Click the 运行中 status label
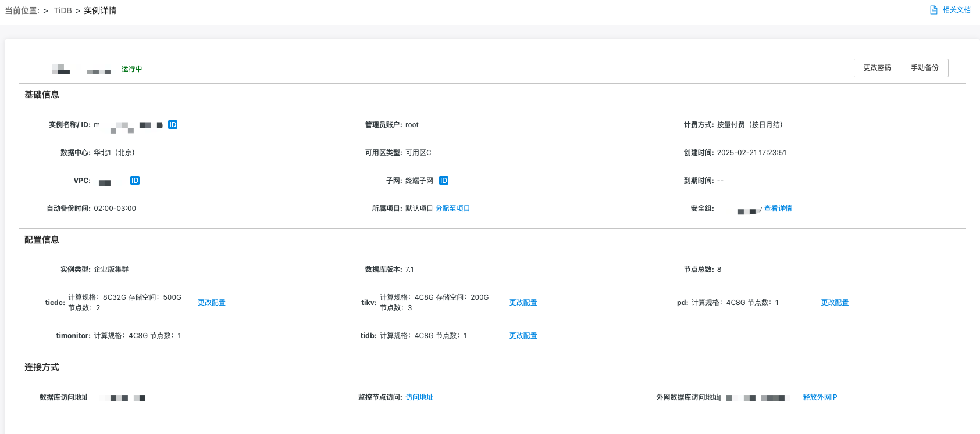The width and height of the screenshot is (980, 434). click(131, 69)
